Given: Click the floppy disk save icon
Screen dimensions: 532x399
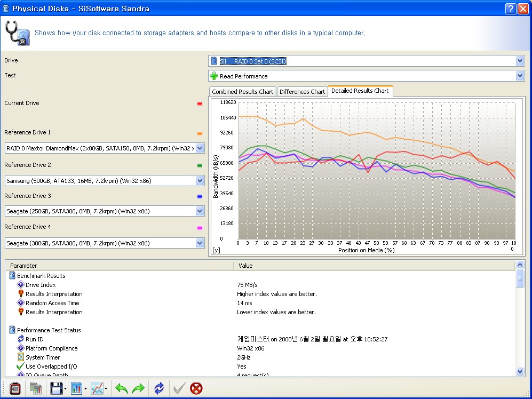Looking at the screenshot, I should point(56,388).
